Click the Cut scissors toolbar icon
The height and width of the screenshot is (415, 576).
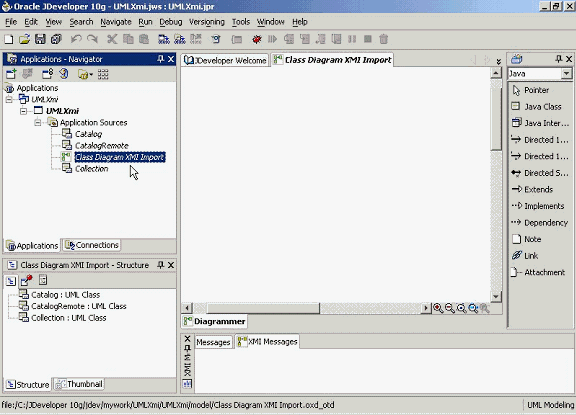pyautogui.click(x=112, y=39)
